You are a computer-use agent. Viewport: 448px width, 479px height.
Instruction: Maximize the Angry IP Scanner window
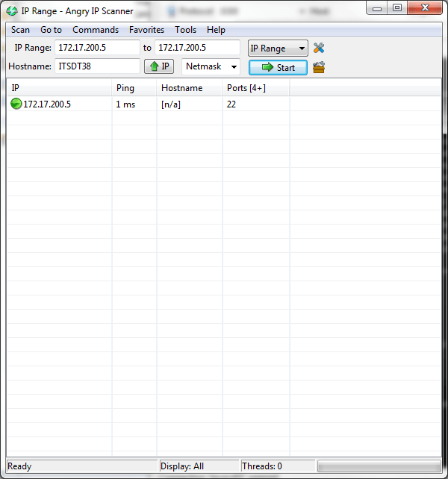[x=397, y=8]
